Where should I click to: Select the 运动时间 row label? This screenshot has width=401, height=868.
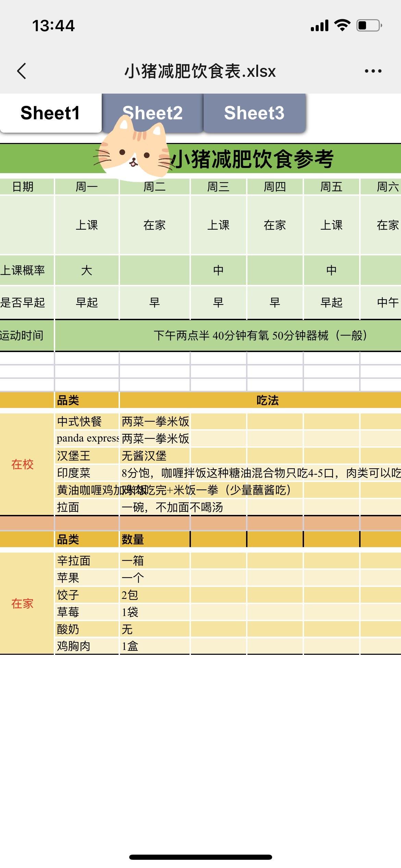27,335
